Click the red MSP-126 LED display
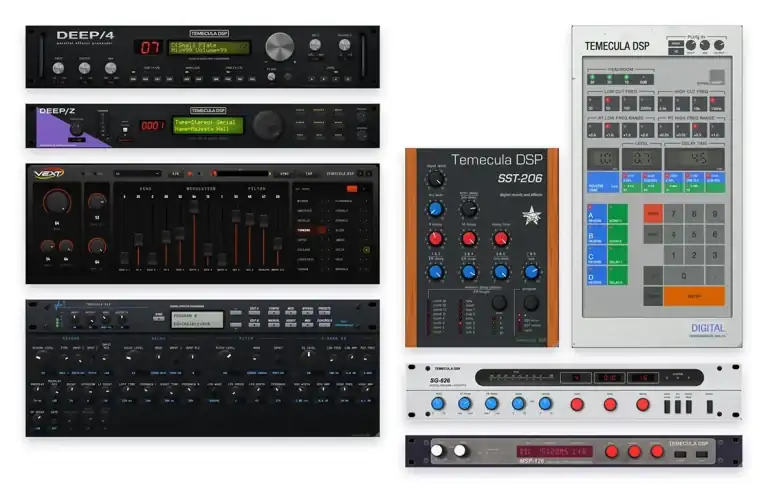Screen dimensions: 768x495 pyautogui.click(x=554, y=451)
